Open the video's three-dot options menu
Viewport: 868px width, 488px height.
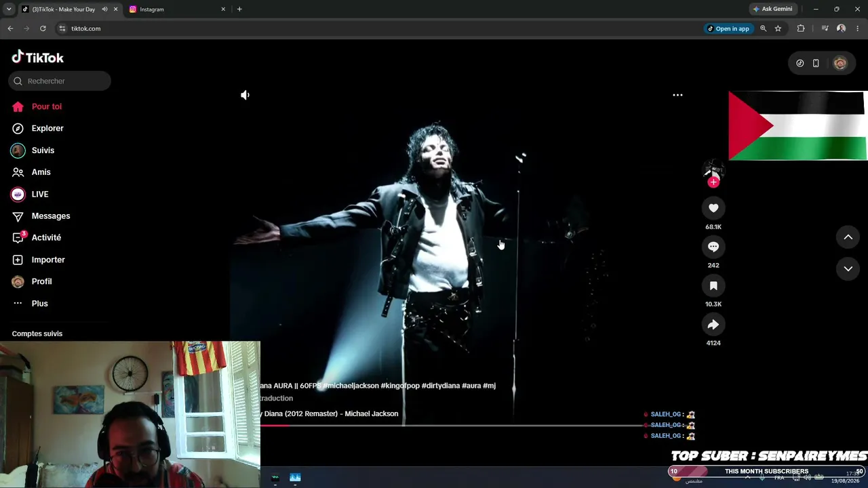tap(677, 96)
